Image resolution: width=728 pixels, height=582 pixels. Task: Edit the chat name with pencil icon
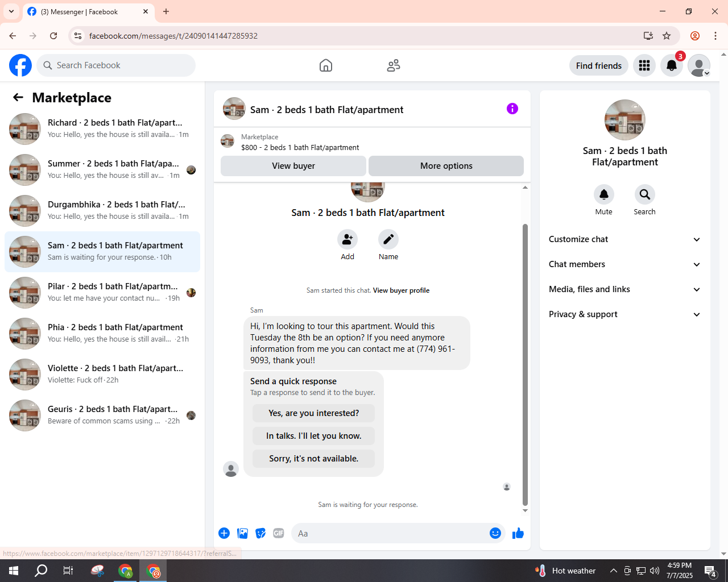(388, 239)
